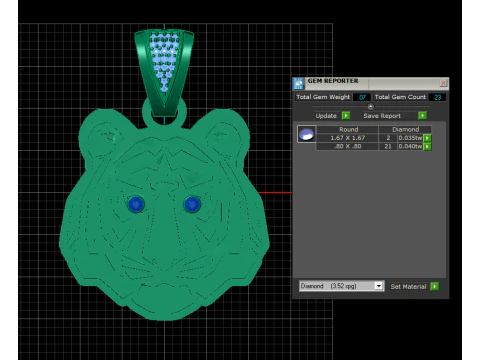Collapse the panel using the round arrow toggle
The width and height of the screenshot is (480, 360).
[370, 107]
